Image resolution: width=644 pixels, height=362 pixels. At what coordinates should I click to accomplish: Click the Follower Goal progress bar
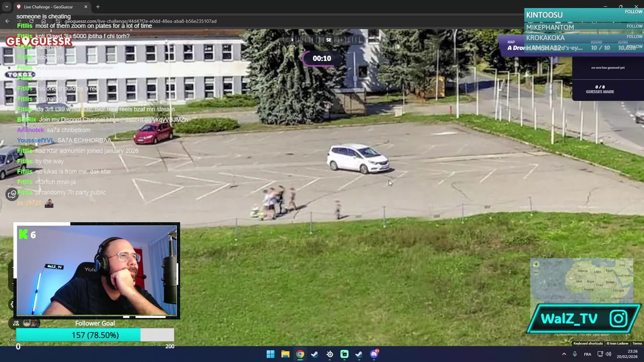[95, 335]
